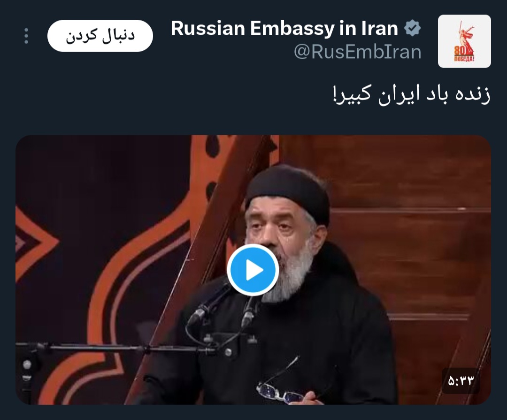
Task: Click the word کردن on the follow button
Action: coord(81,36)
